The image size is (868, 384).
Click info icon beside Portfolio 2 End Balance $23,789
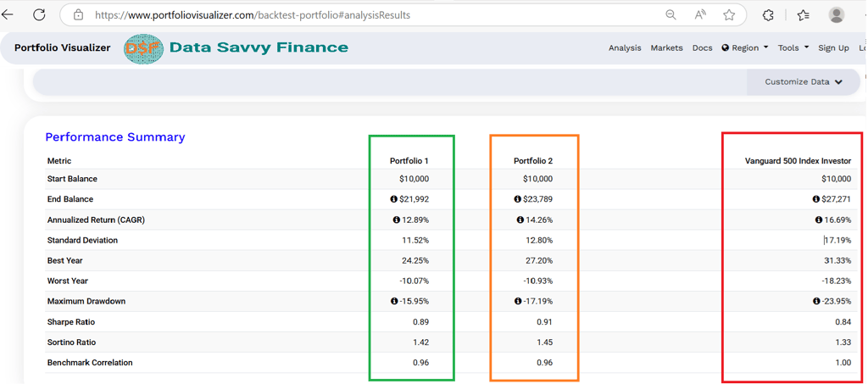(x=518, y=199)
